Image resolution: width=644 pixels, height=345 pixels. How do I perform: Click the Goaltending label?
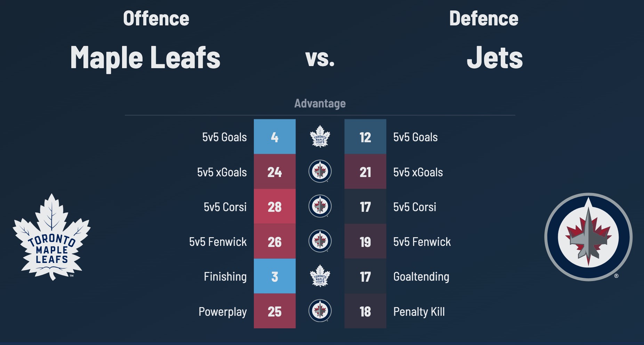point(421,276)
